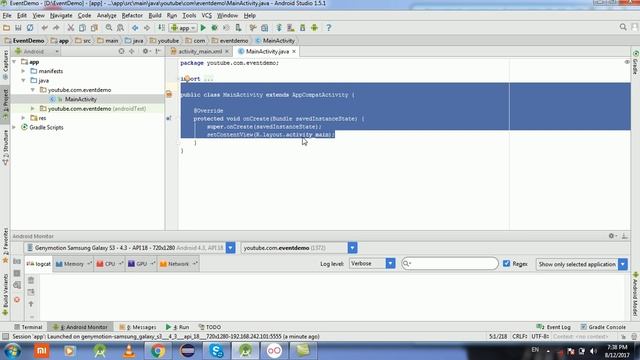Screen dimensions: 640x360
Task: Start debugging with the bug icon
Action: pyautogui.click(x=214, y=28)
